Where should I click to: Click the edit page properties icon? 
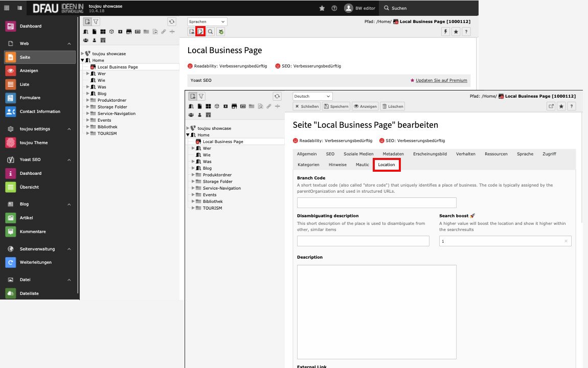coord(201,32)
